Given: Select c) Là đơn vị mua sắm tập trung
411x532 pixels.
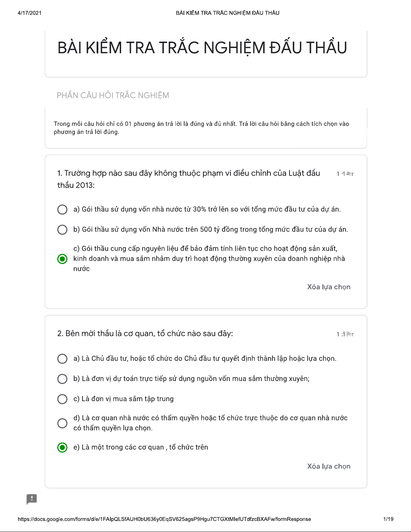Looking at the screenshot, I should point(62,399).
